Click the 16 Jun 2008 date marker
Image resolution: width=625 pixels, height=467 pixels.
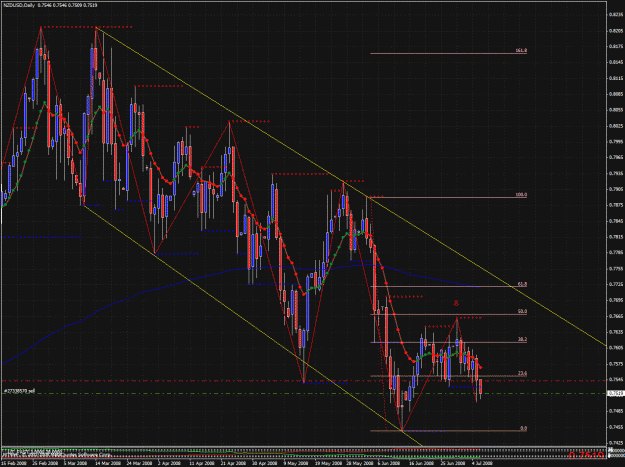(421, 463)
